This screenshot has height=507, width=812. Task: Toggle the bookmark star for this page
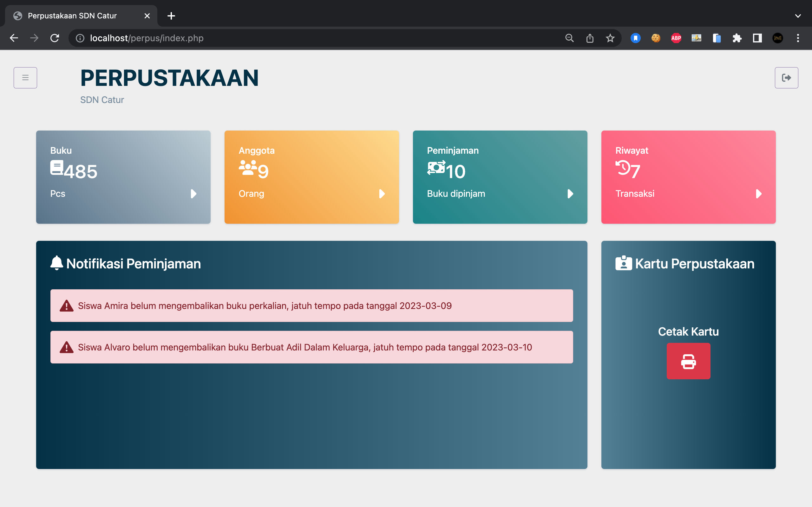610,38
